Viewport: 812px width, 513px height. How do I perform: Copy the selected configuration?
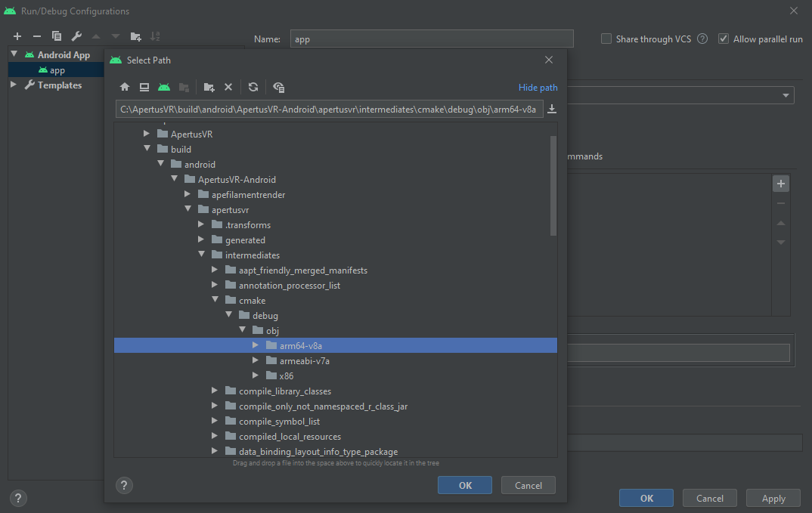point(57,36)
